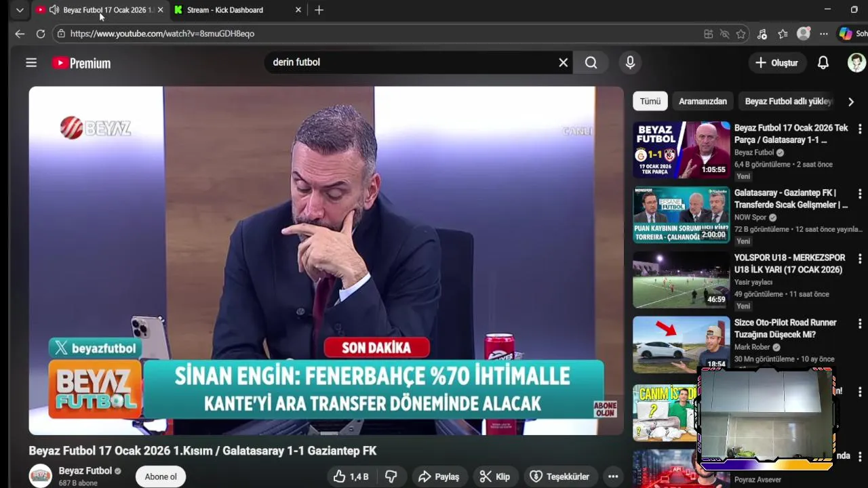
Task: Go back with the browser back arrow
Action: [x=20, y=33]
